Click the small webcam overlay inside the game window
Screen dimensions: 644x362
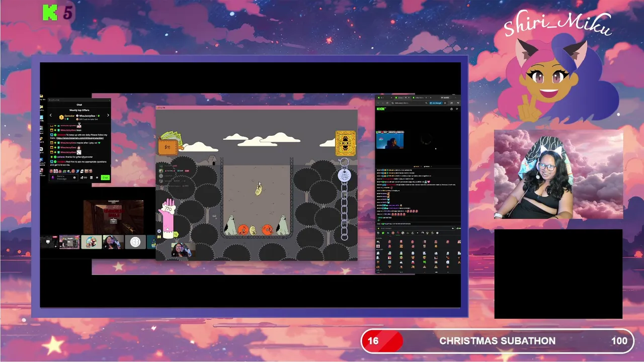click(183, 249)
